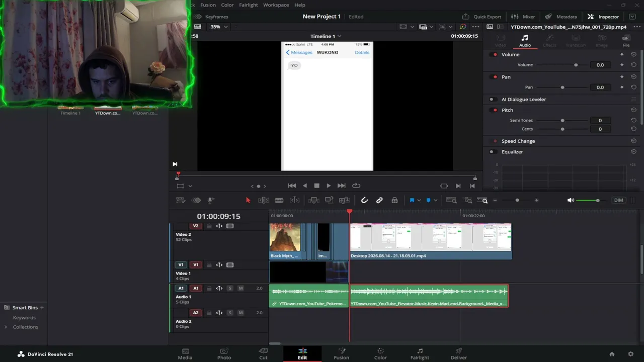The width and height of the screenshot is (644, 362).
Task: Toggle the Inspector panel button
Action: pos(603,17)
